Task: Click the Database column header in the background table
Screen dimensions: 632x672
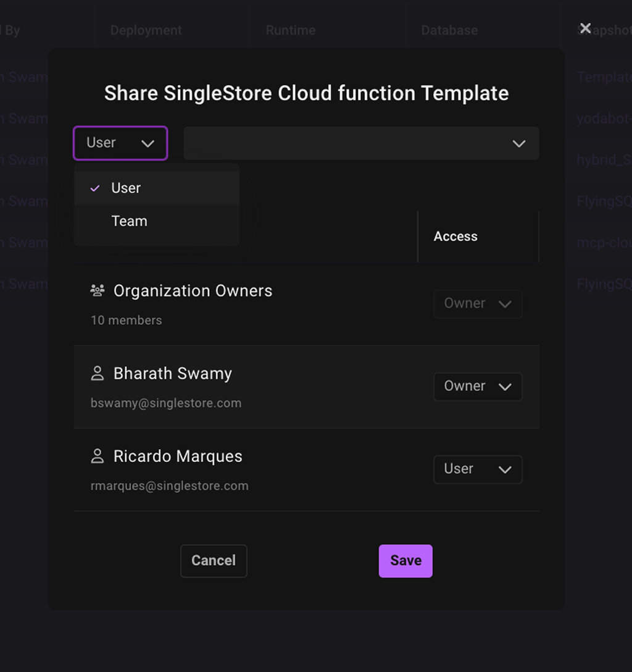Action: 449,30
